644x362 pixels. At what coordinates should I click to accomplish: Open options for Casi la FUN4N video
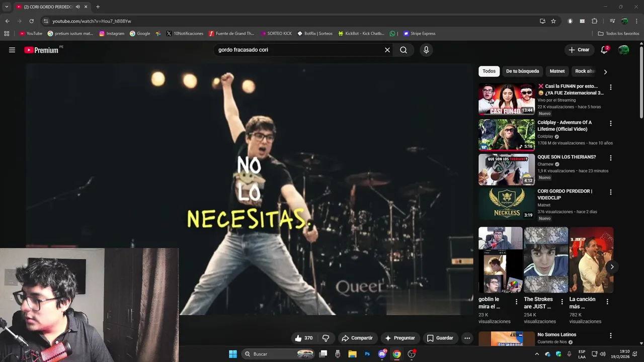point(611,87)
